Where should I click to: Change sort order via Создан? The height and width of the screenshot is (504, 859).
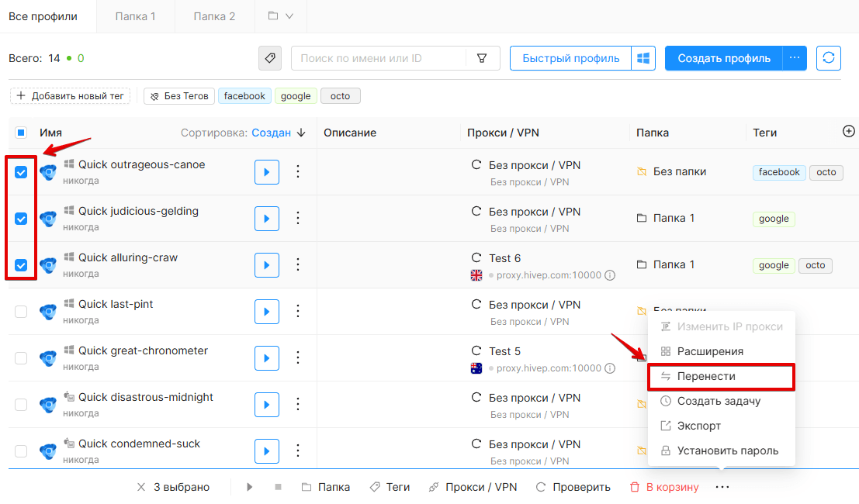271,133
